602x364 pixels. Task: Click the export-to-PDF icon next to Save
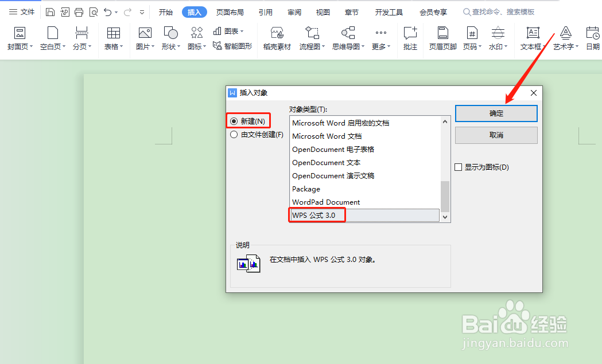coord(64,12)
